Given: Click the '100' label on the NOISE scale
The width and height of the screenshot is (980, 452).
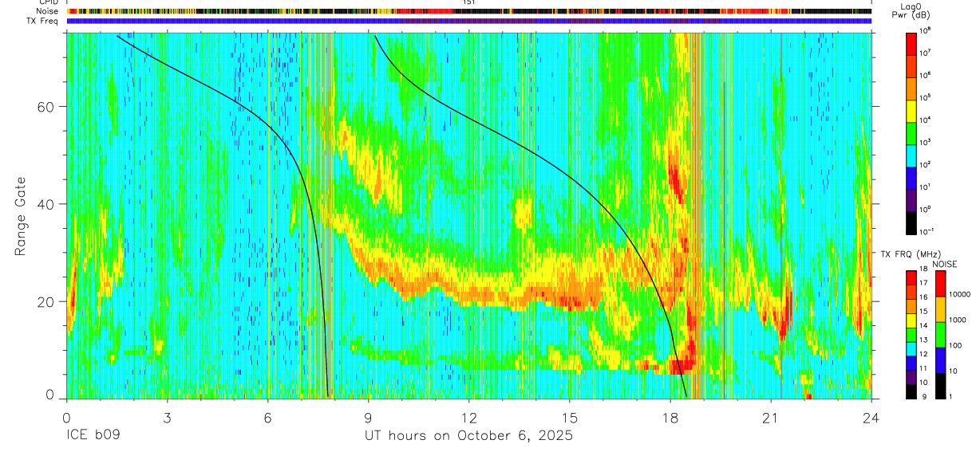Looking at the screenshot, I should (x=957, y=347).
